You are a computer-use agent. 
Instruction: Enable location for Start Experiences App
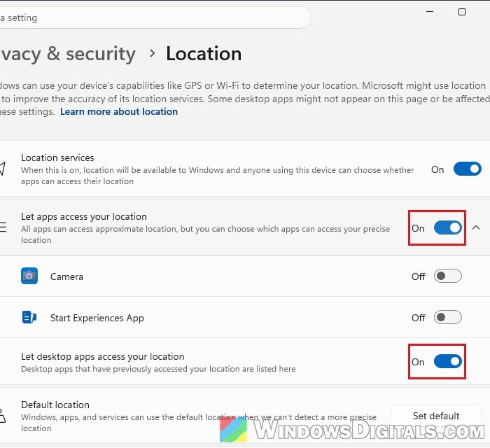point(447,317)
